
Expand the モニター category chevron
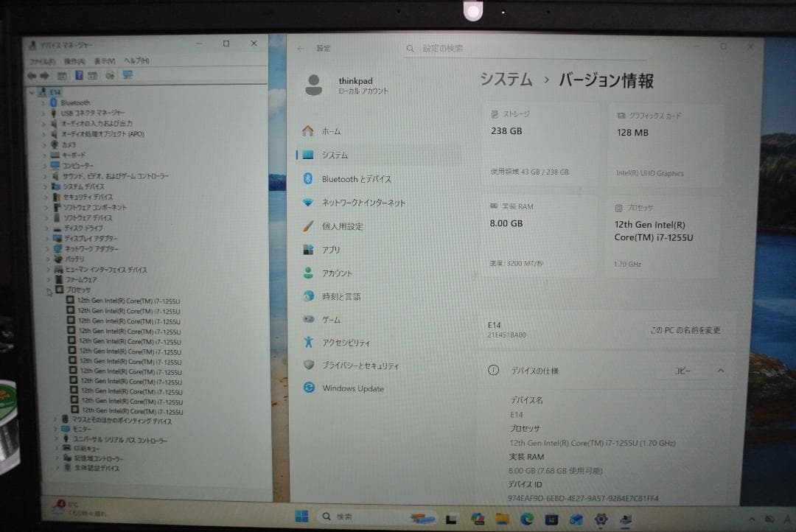click(55, 430)
